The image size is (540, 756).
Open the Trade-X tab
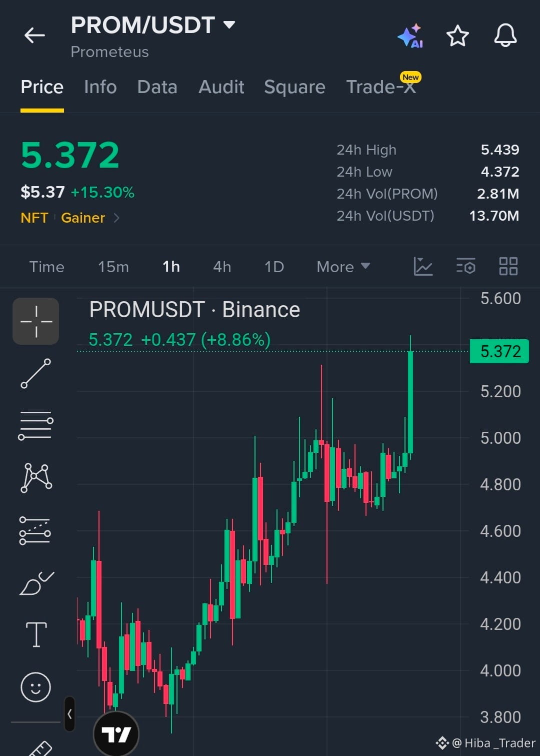(x=381, y=87)
